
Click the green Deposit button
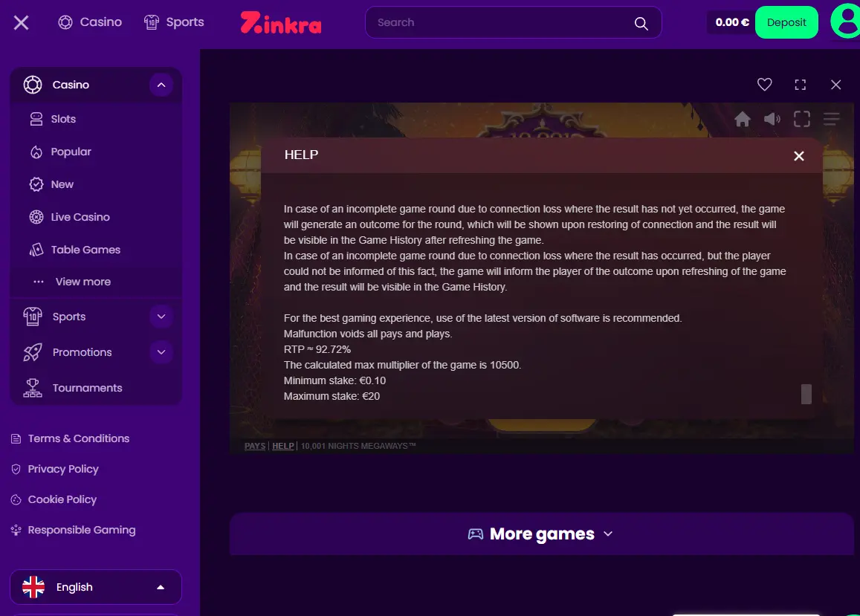786,22
